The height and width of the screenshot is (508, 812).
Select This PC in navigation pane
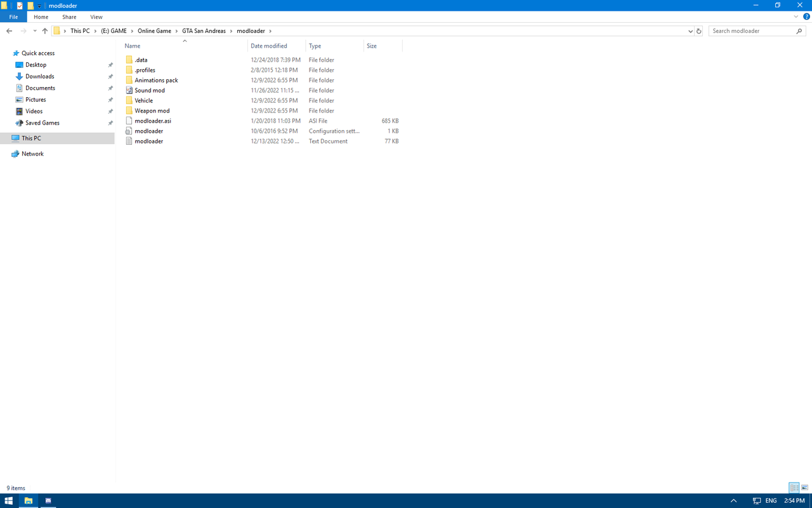(31, 138)
